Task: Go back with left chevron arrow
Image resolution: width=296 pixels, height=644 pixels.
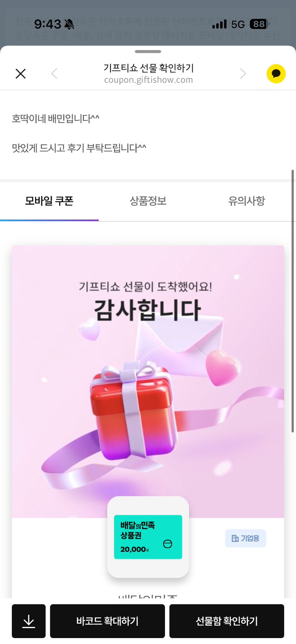Action: pyautogui.click(x=54, y=74)
